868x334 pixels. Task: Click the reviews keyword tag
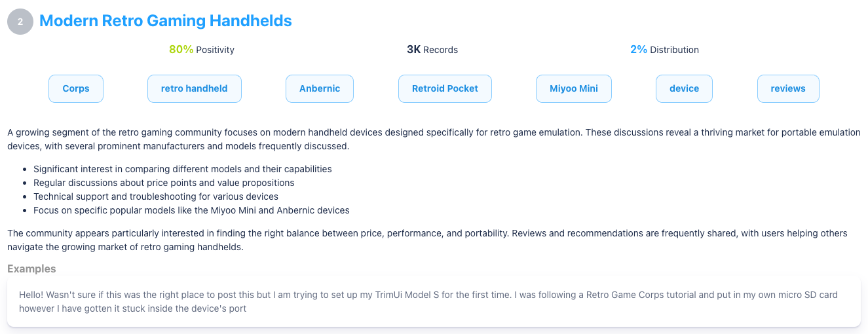(788, 88)
